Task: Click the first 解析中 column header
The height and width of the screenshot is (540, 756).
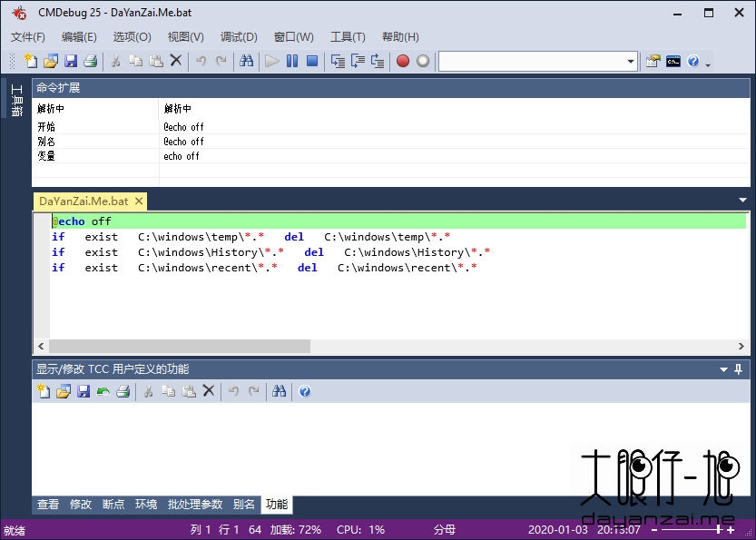Action: (x=95, y=109)
